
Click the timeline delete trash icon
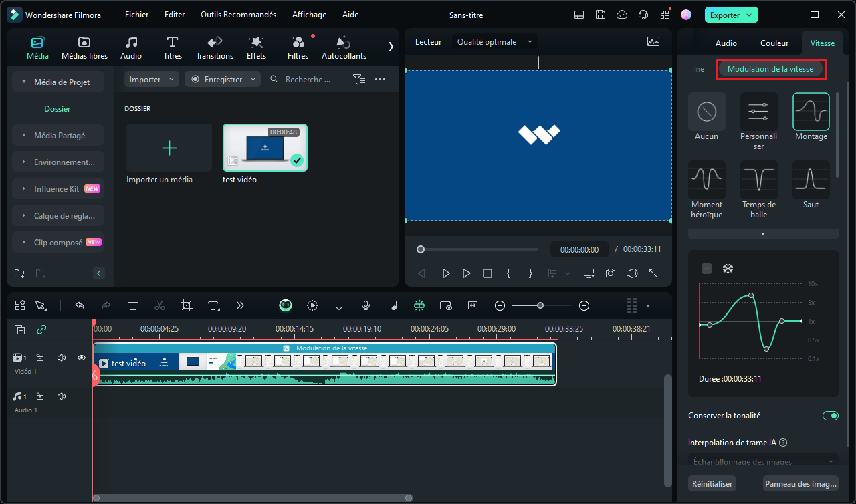pyautogui.click(x=133, y=305)
